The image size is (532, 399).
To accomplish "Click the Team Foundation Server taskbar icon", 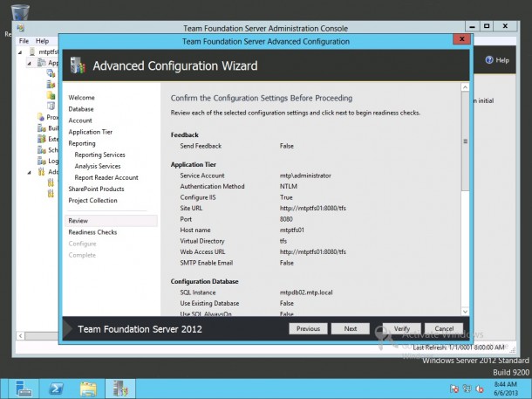I will pos(120,389).
